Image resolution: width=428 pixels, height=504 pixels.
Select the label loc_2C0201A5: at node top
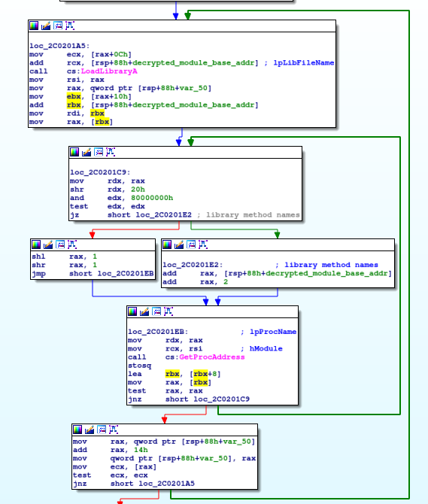tap(59, 46)
